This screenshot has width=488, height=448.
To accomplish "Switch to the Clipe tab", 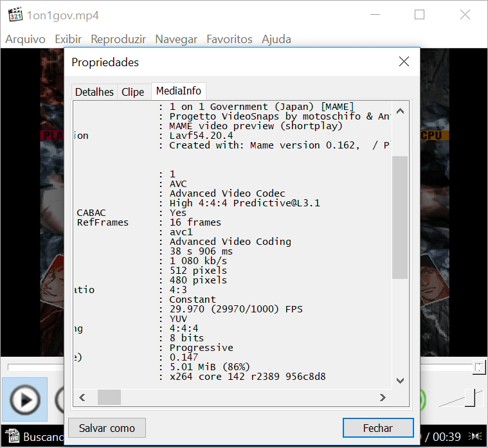I will [133, 92].
